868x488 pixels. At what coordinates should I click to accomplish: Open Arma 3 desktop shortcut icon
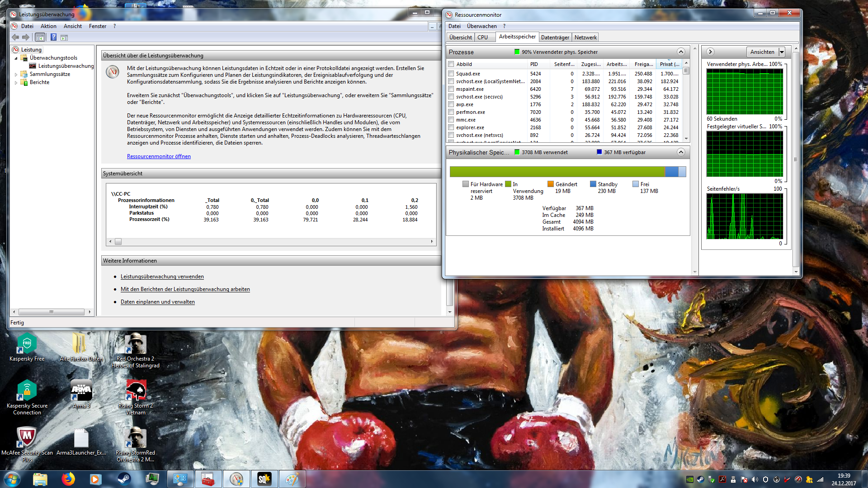point(81,390)
